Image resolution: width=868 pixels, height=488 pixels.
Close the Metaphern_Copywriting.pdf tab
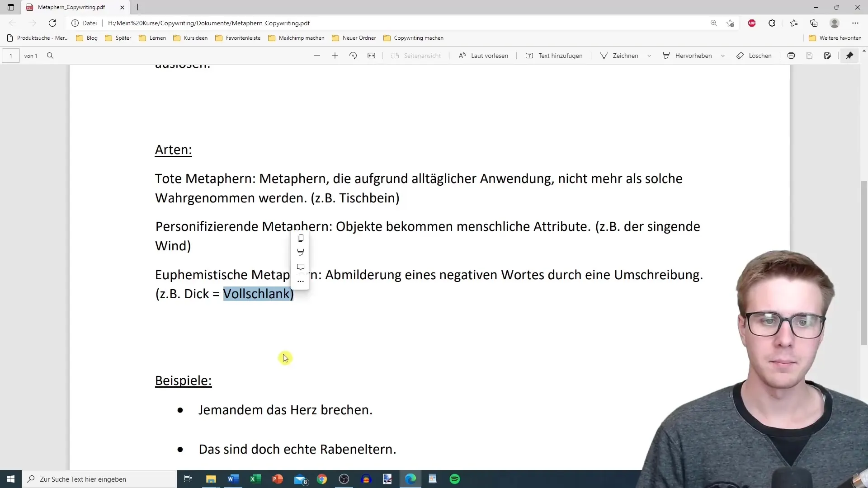click(x=122, y=7)
